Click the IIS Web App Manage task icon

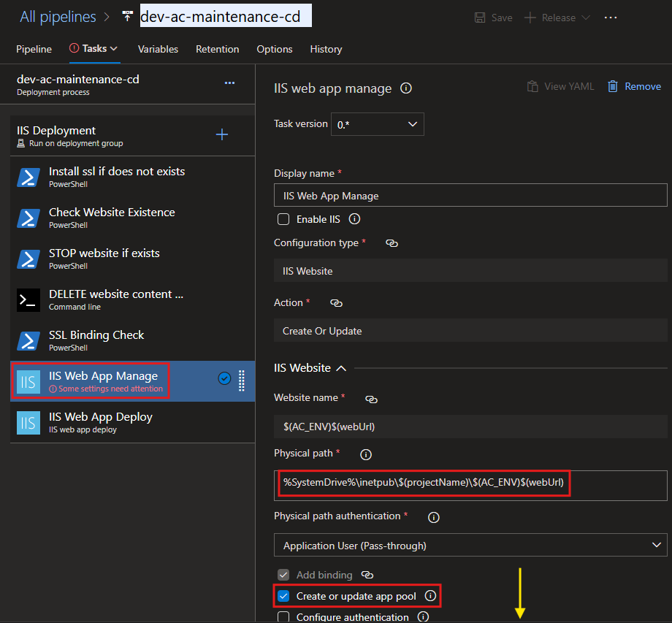click(28, 381)
